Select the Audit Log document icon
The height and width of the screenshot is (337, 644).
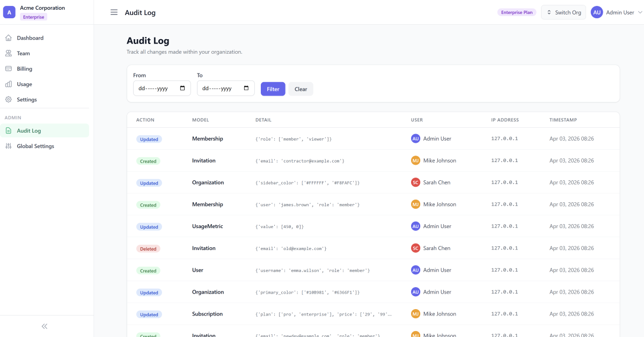coord(8,130)
